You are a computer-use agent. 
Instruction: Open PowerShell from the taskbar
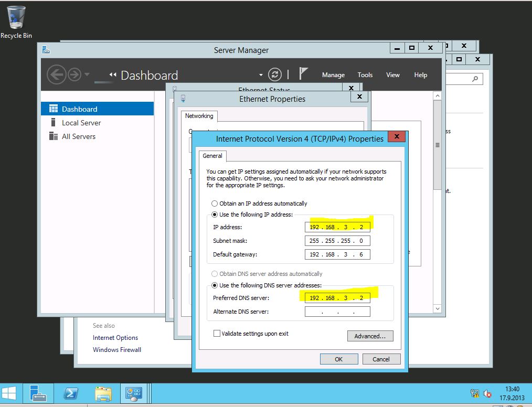pyautogui.click(x=71, y=394)
